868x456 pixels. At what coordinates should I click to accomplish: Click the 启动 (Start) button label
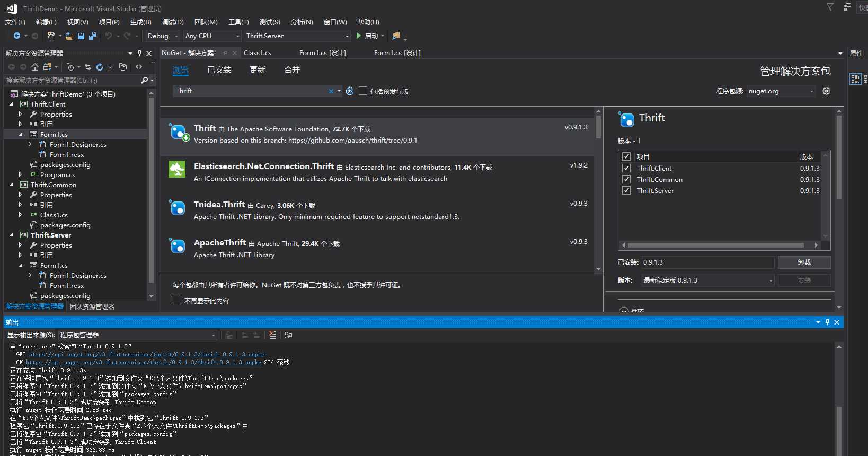[x=371, y=36]
